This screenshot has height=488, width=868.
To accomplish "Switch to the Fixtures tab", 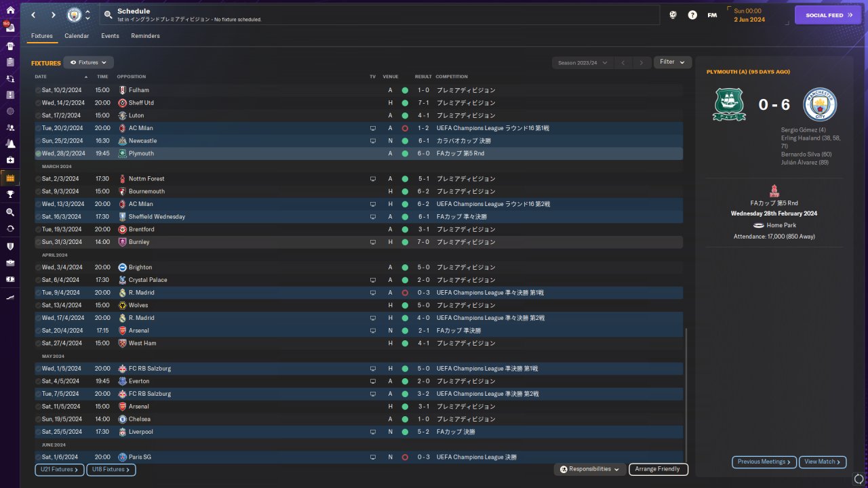I will [42, 36].
